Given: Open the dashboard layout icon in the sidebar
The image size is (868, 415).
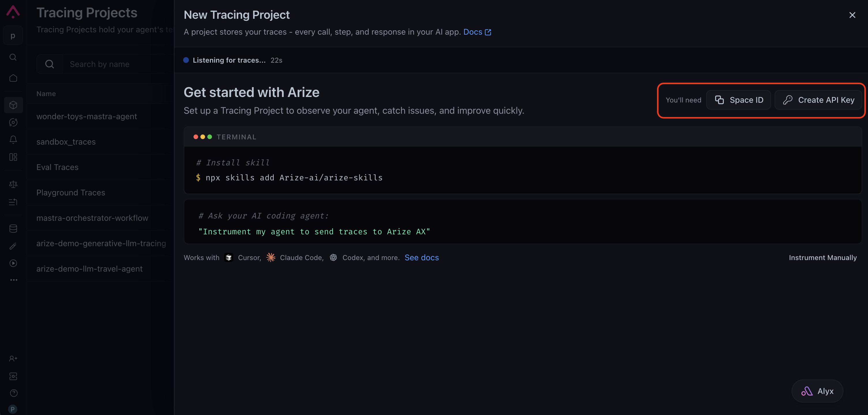Looking at the screenshot, I should (13, 157).
